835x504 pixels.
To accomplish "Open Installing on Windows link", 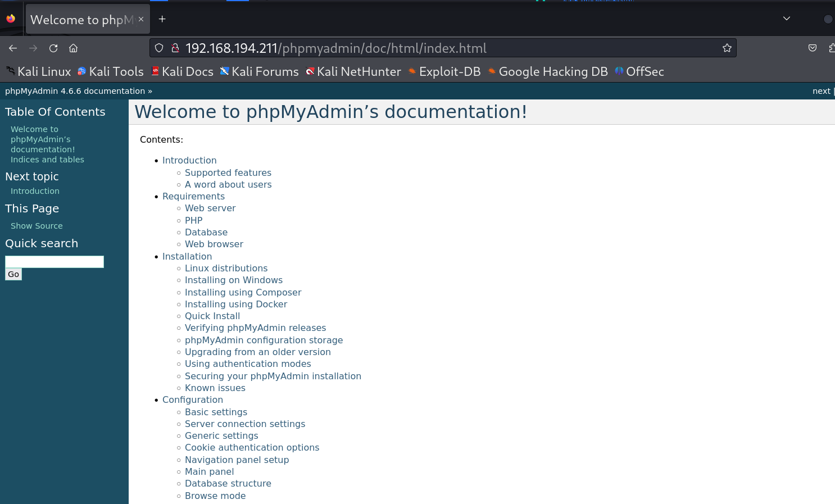I will (234, 280).
